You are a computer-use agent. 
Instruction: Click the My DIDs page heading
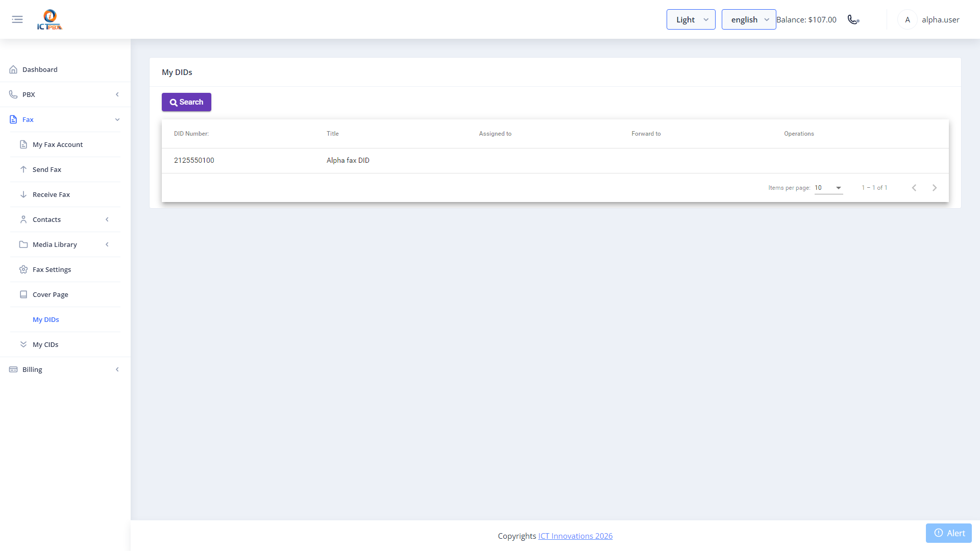(x=177, y=72)
